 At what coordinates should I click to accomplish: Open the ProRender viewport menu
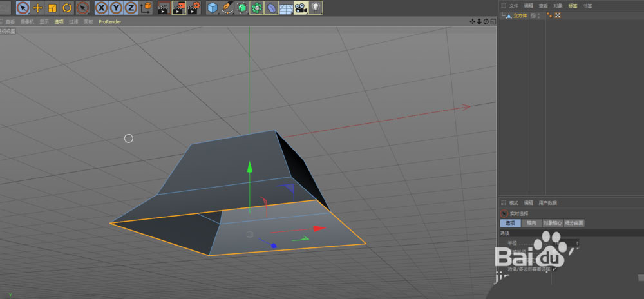[109, 21]
